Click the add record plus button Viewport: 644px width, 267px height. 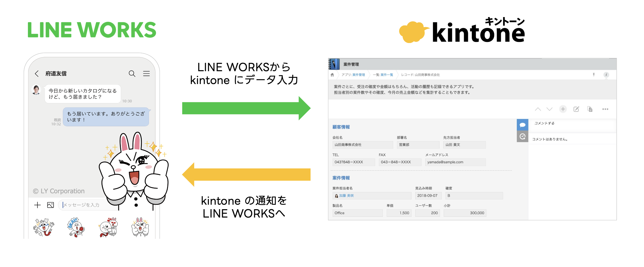click(x=563, y=109)
